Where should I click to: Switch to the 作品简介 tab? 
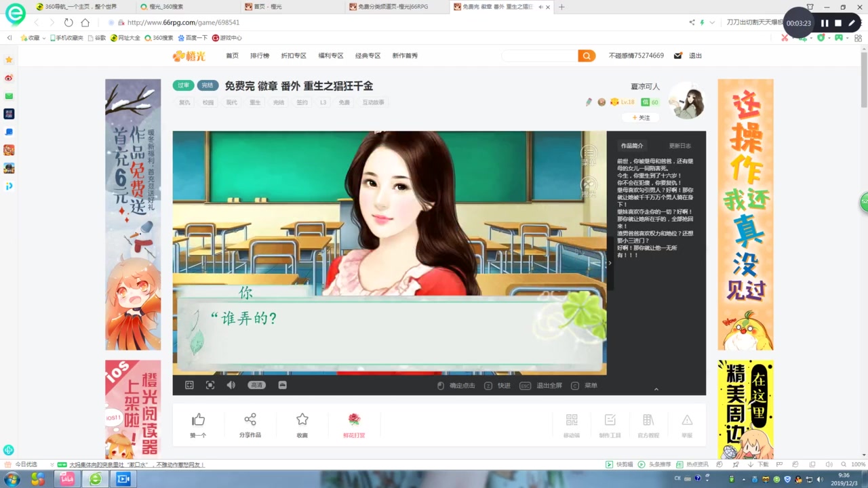pos(632,146)
